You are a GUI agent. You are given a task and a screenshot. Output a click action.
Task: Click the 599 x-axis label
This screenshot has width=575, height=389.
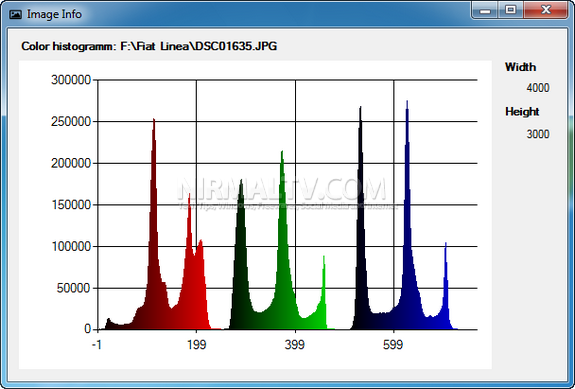point(393,345)
